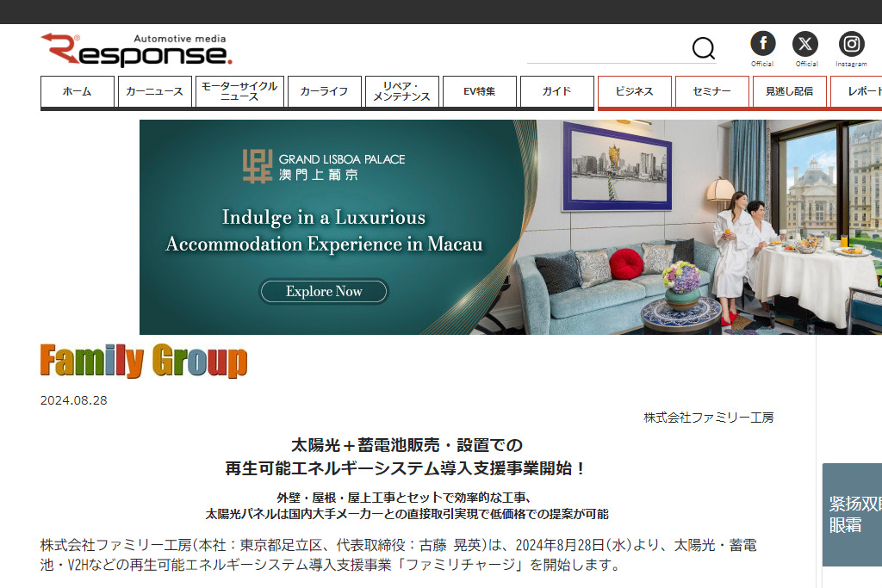Click the search input field
The height and width of the screenshot is (588, 882).
click(x=608, y=51)
